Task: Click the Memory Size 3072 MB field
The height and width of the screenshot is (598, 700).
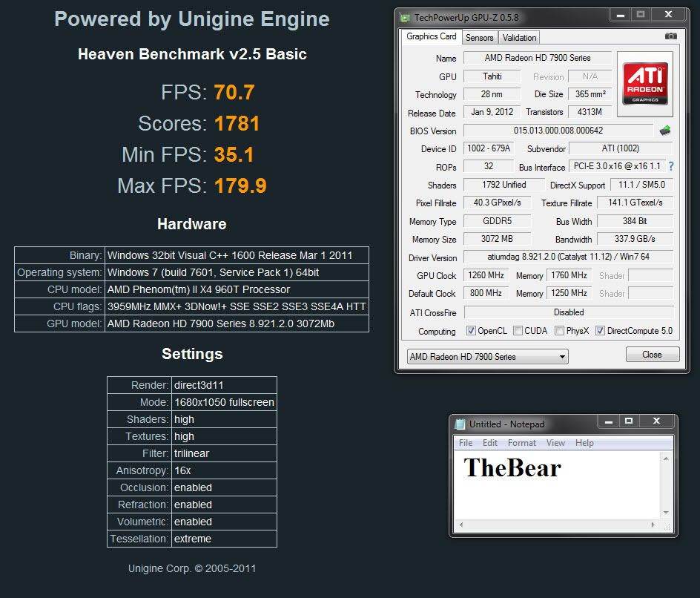Action: (x=497, y=239)
